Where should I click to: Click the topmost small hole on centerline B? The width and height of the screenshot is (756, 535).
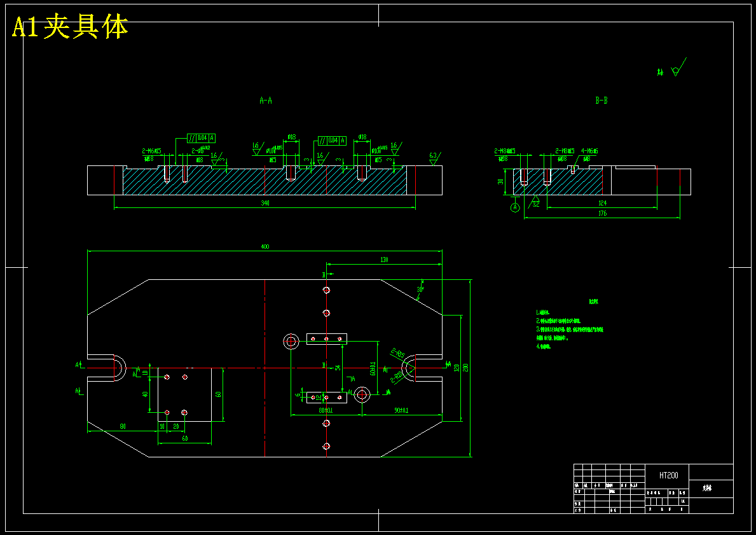[x=326, y=290]
